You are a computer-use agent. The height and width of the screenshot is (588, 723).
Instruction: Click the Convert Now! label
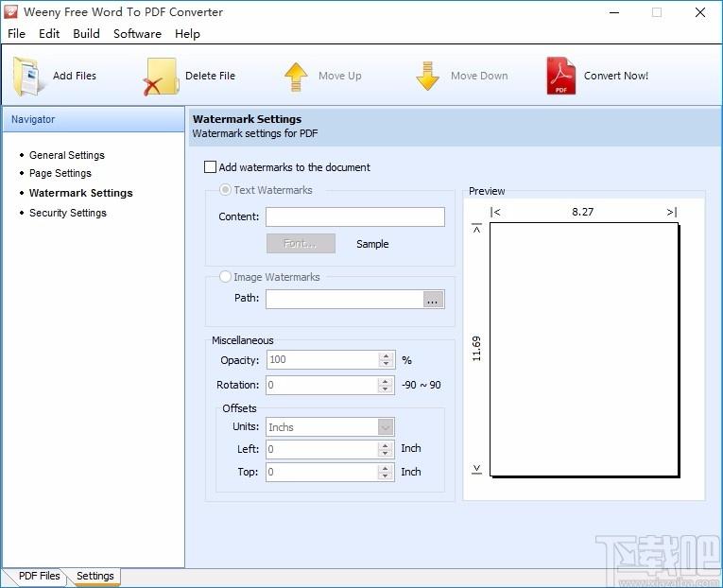616,76
